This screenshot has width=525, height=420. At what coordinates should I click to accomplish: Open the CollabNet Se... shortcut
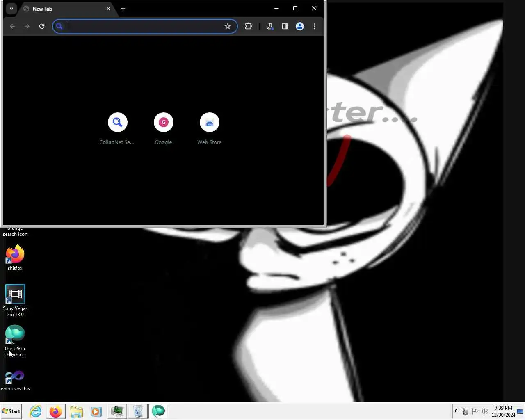pos(117,129)
